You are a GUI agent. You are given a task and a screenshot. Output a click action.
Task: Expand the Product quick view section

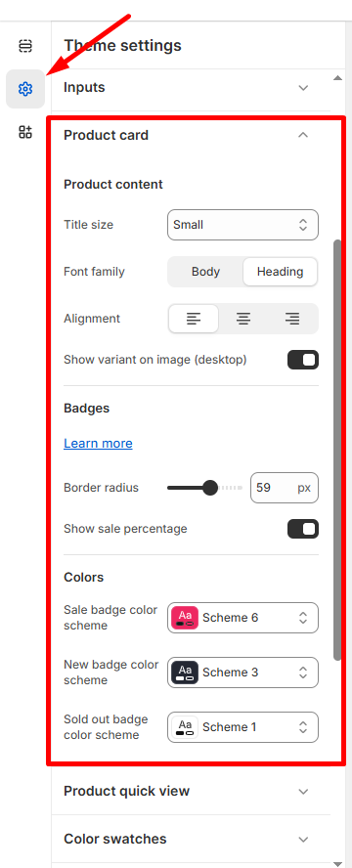tap(191, 791)
